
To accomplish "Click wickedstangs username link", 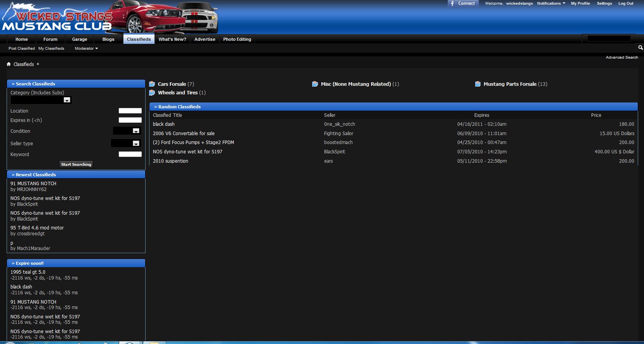I will 519,3.
